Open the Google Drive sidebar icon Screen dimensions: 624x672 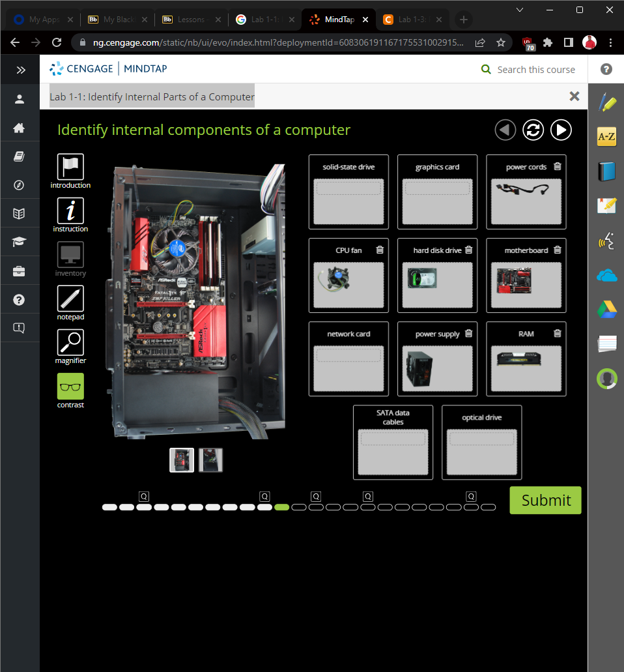point(606,309)
